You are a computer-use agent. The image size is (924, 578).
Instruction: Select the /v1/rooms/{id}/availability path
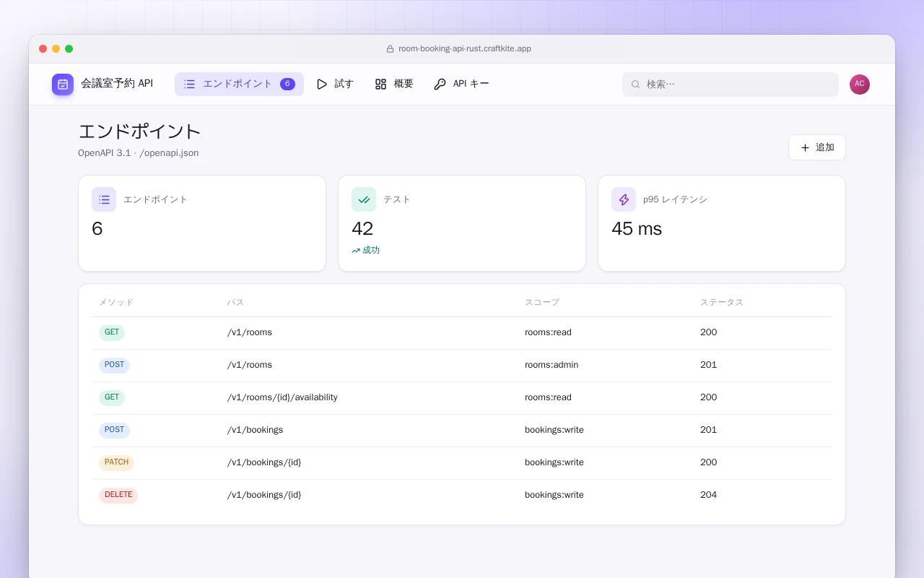pyautogui.click(x=282, y=397)
